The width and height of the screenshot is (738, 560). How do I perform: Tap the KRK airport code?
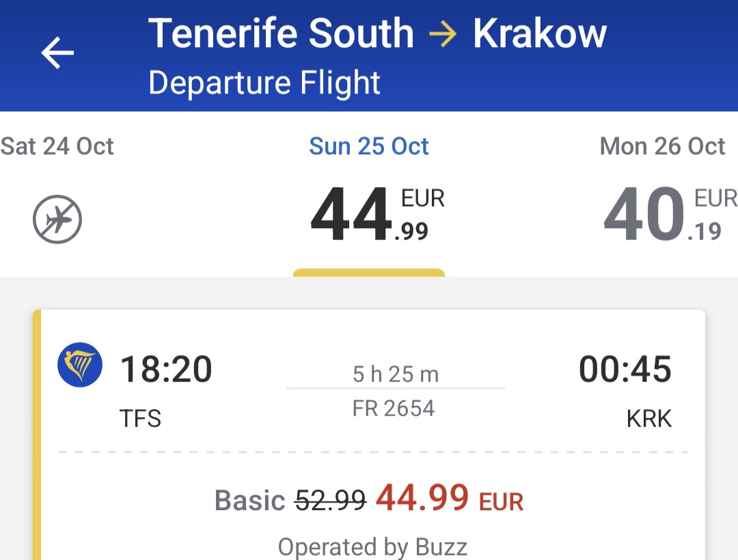pos(649,418)
